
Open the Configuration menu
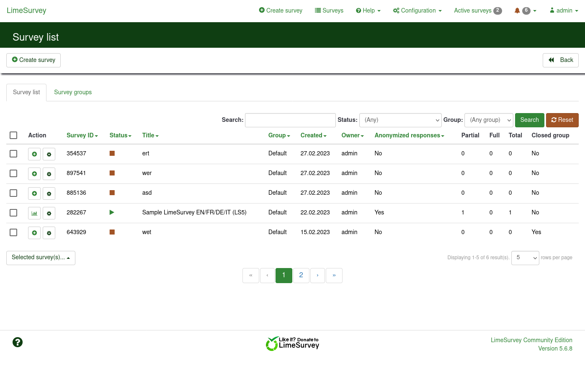pyautogui.click(x=417, y=11)
